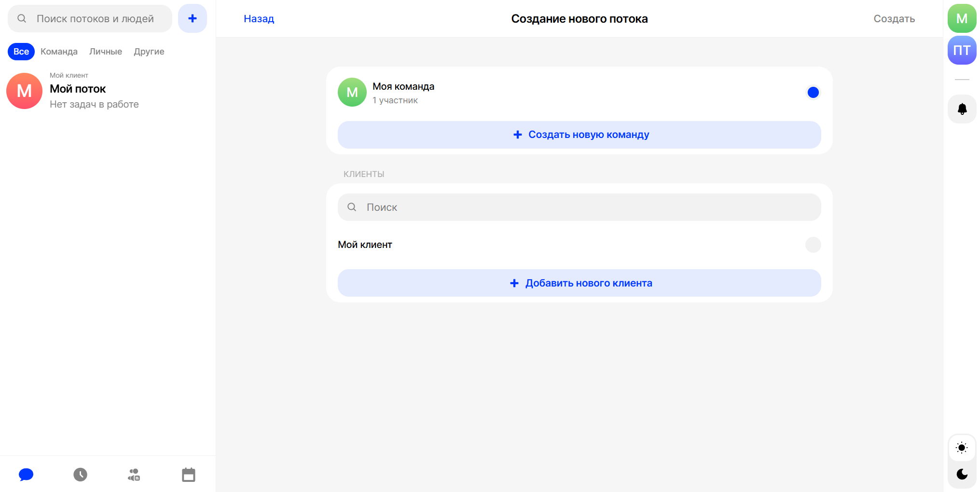Focus the clients Поиск search field
The width and height of the screenshot is (980, 492).
point(579,207)
